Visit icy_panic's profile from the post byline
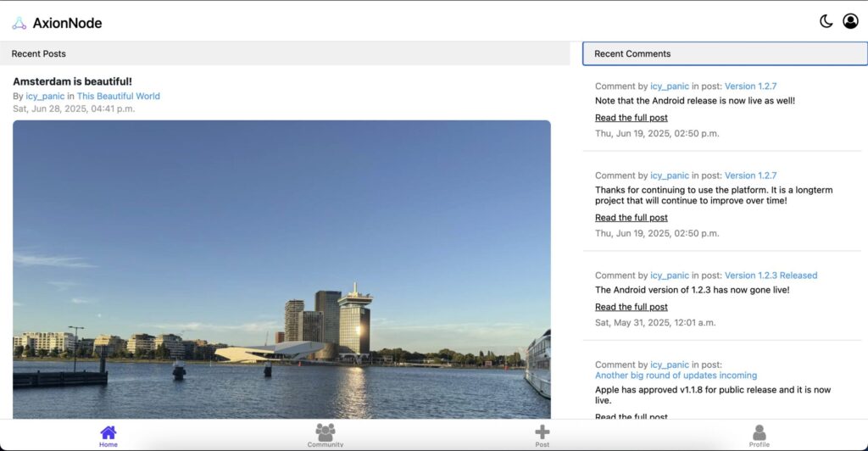This screenshot has width=868, height=451. tap(45, 96)
